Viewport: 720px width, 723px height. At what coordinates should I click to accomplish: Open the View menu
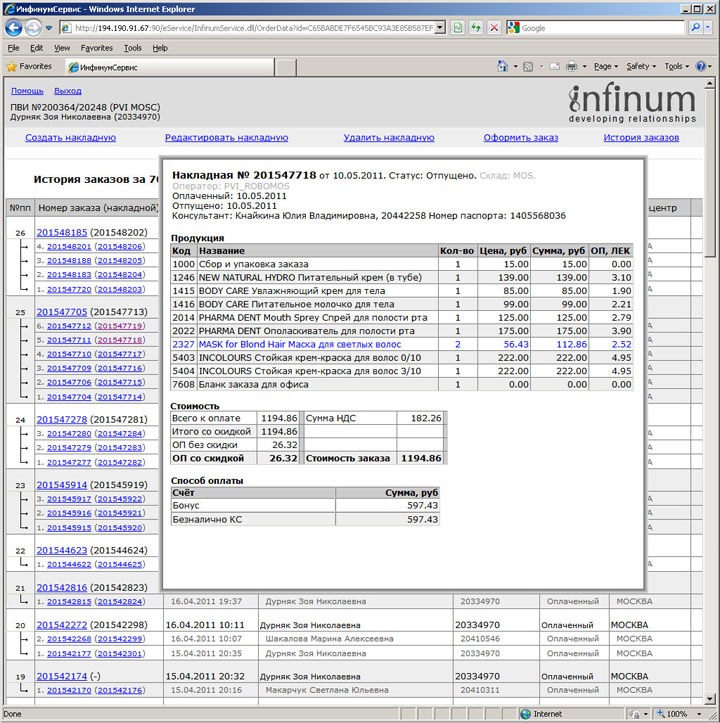[x=62, y=48]
